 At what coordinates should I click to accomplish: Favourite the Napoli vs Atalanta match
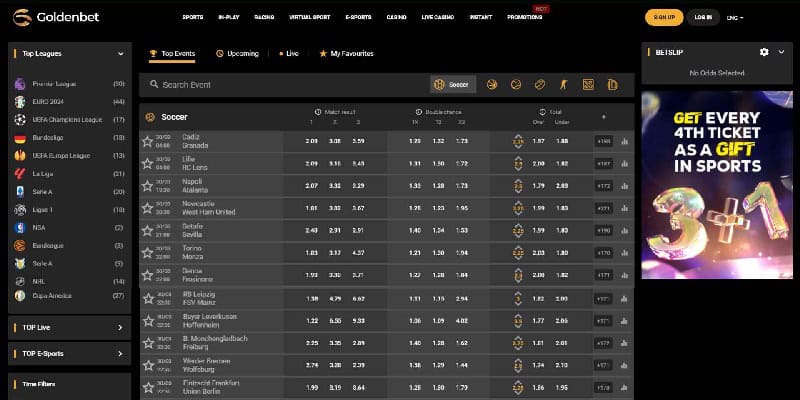(x=147, y=186)
